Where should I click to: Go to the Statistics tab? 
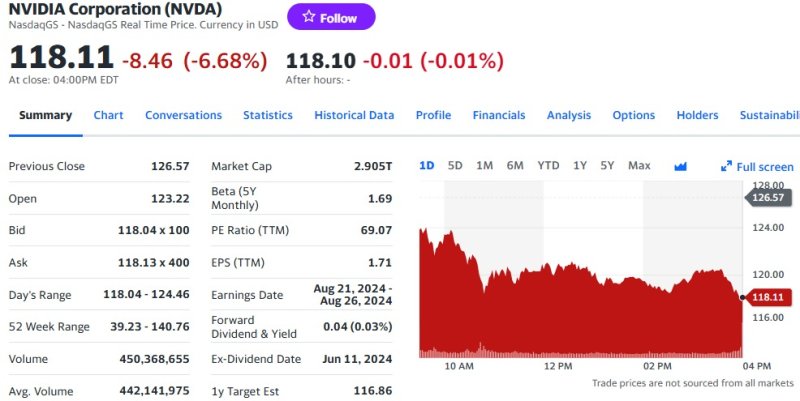coord(268,115)
